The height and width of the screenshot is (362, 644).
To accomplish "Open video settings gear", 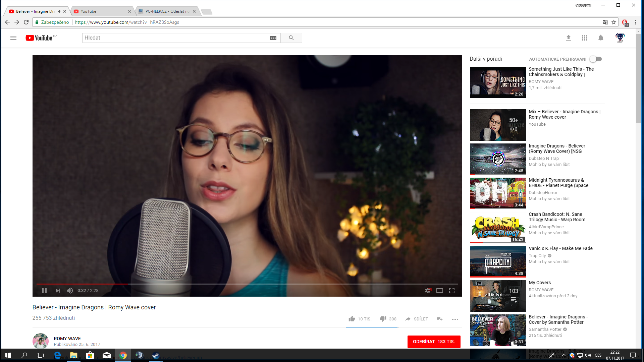I will (428, 291).
